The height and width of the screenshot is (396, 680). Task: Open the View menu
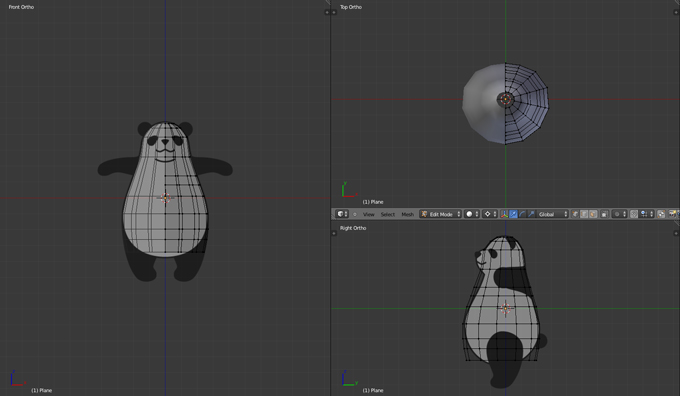(369, 214)
